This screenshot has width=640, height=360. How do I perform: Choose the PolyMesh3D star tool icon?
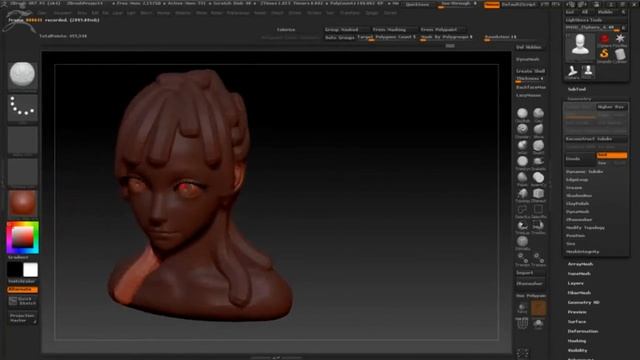620,39
